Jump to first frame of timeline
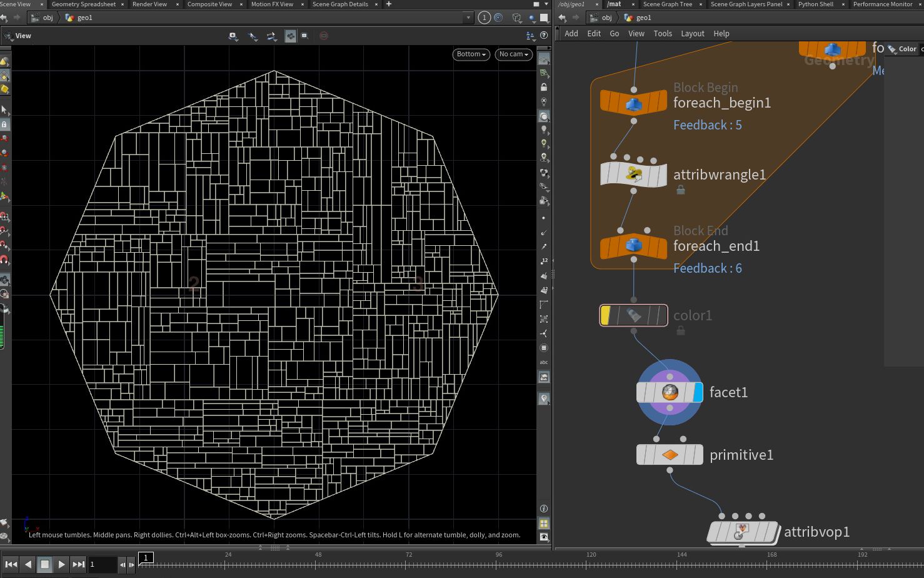Screen dimensions: 924x578 pos(11,564)
